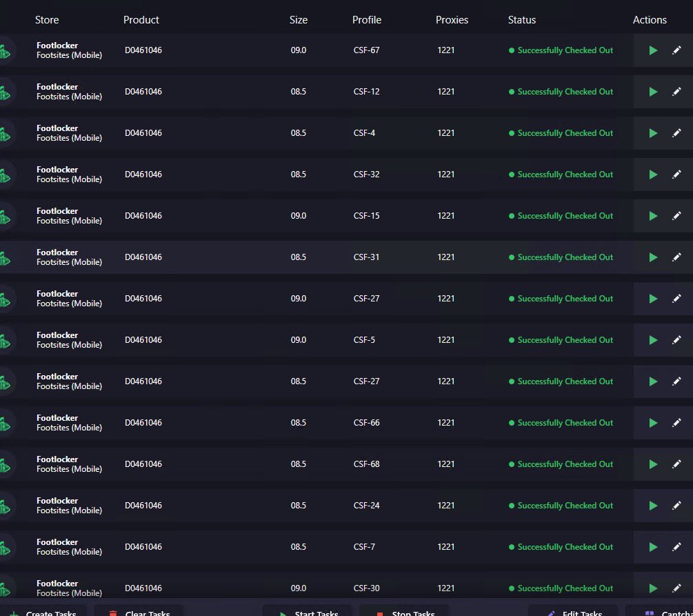This screenshot has height=616, width=693.
Task: Click Stop Tasks in the bottom bar
Action: 404,612
